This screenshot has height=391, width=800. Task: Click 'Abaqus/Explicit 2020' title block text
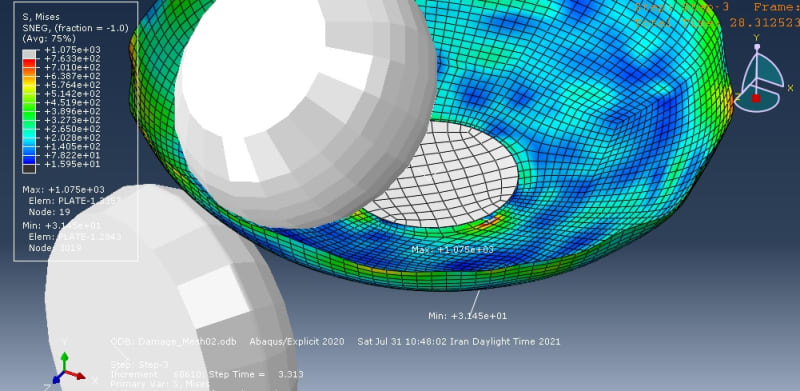[x=297, y=341]
